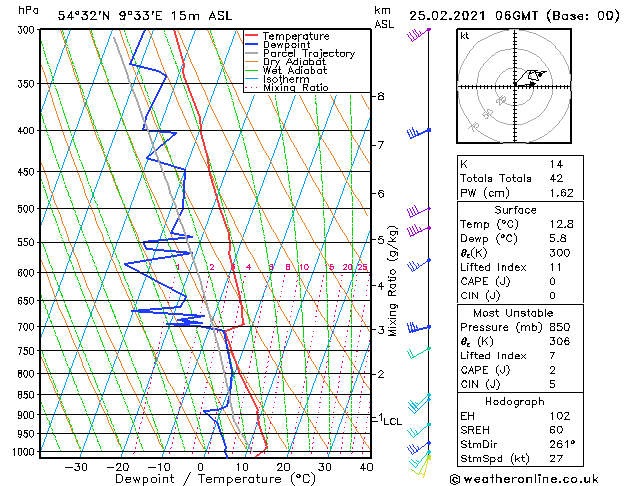Click the vertical 'Mixing Ratio (g/kg)' axis label

(x=392, y=281)
